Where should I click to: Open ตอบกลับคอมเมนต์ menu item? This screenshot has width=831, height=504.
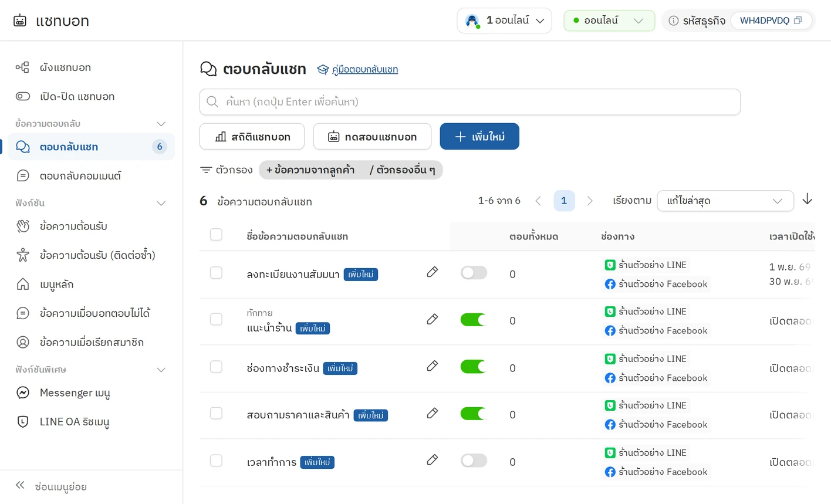pyautogui.click(x=91, y=175)
